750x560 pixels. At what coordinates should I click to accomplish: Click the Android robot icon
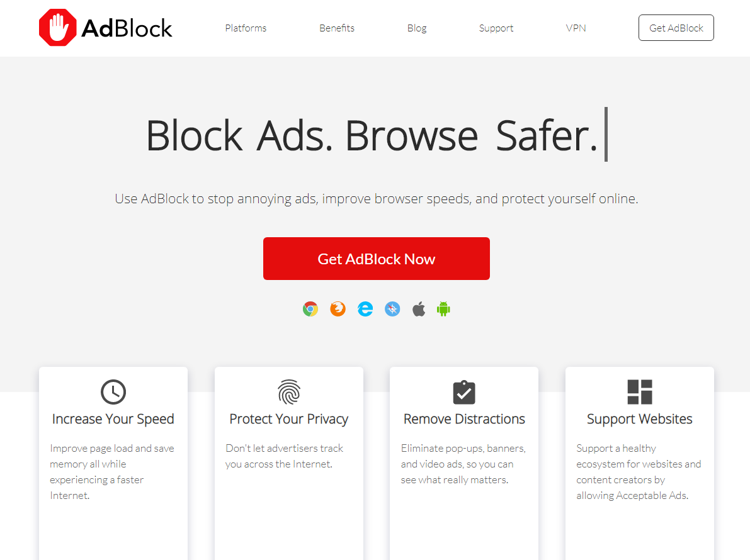click(443, 309)
